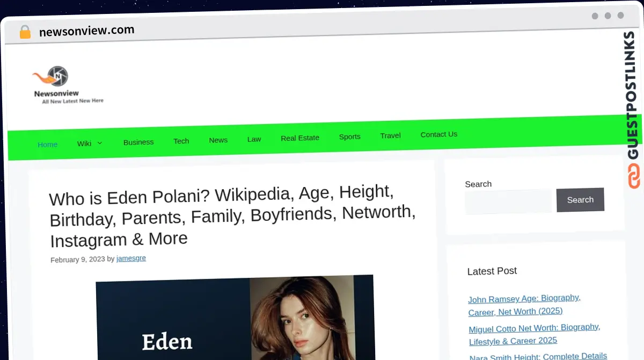Select Travel in the navigation bar

point(390,135)
